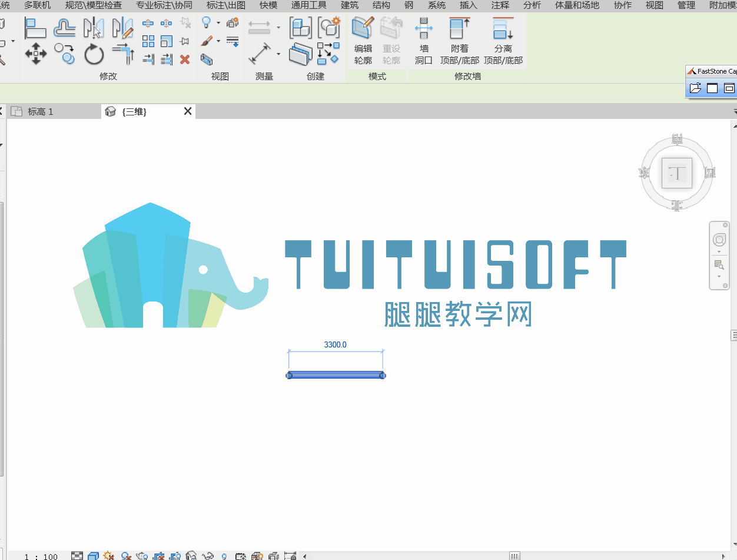Click Trim/Extend Single Element tool

[x=148, y=59]
